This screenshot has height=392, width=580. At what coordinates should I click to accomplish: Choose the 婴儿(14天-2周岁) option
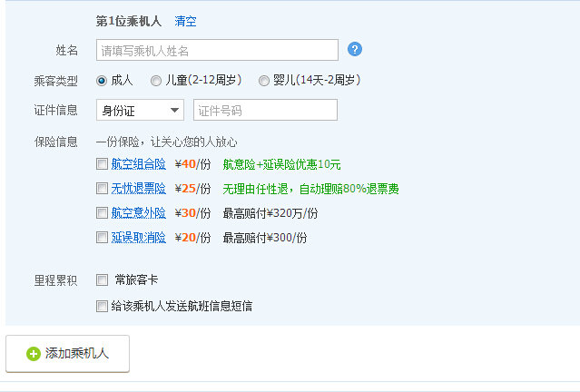(x=264, y=81)
